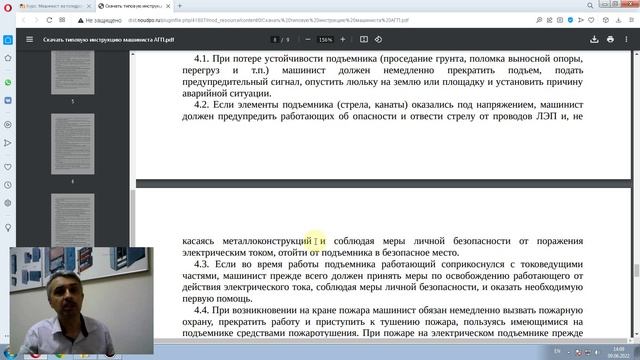Toggle the PDF sidebar hamburger menu

coord(29,40)
